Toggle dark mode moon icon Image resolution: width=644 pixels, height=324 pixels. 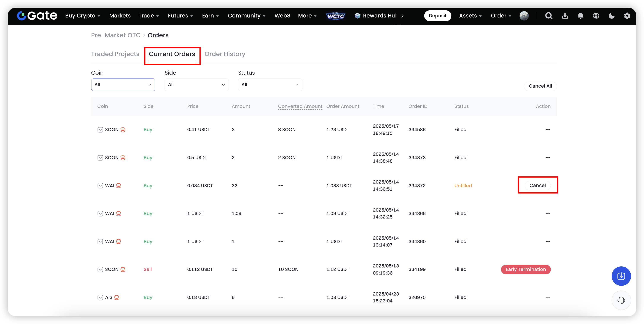pyautogui.click(x=611, y=16)
